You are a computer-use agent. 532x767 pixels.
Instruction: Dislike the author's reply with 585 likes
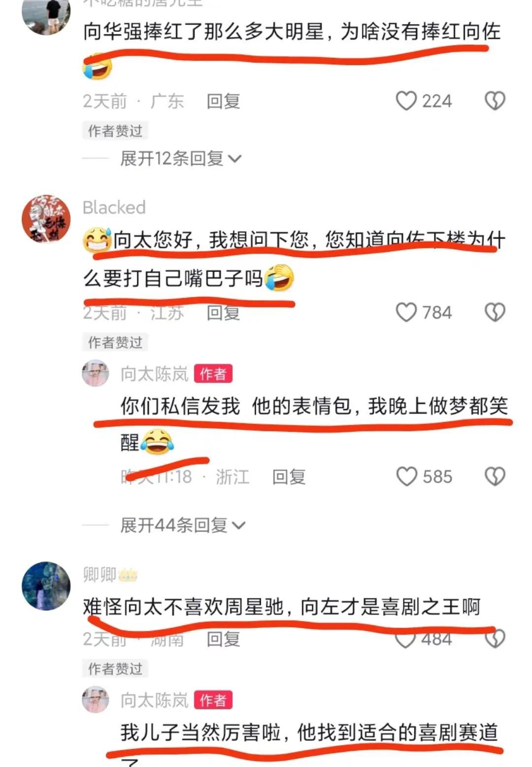point(495,477)
